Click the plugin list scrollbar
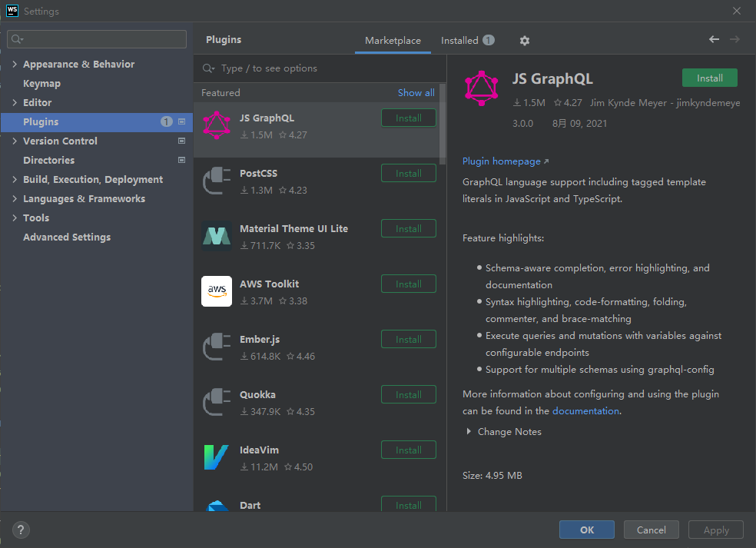The image size is (756, 548). [x=442, y=125]
